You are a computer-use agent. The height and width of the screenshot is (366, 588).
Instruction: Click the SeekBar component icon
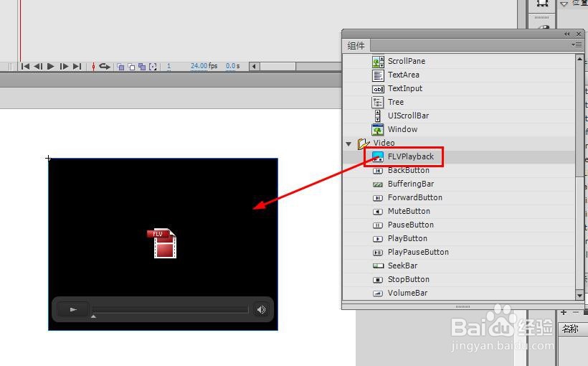pyautogui.click(x=378, y=266)
